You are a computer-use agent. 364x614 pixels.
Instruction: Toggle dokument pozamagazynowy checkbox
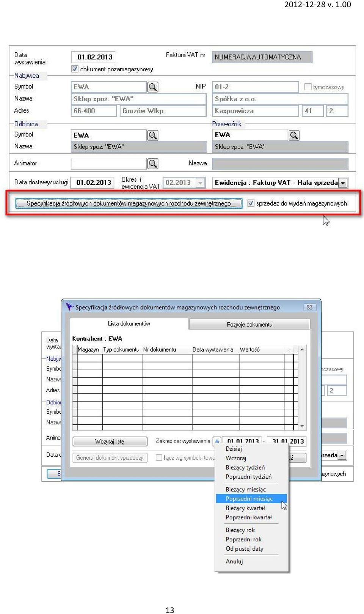coord(75,69)
